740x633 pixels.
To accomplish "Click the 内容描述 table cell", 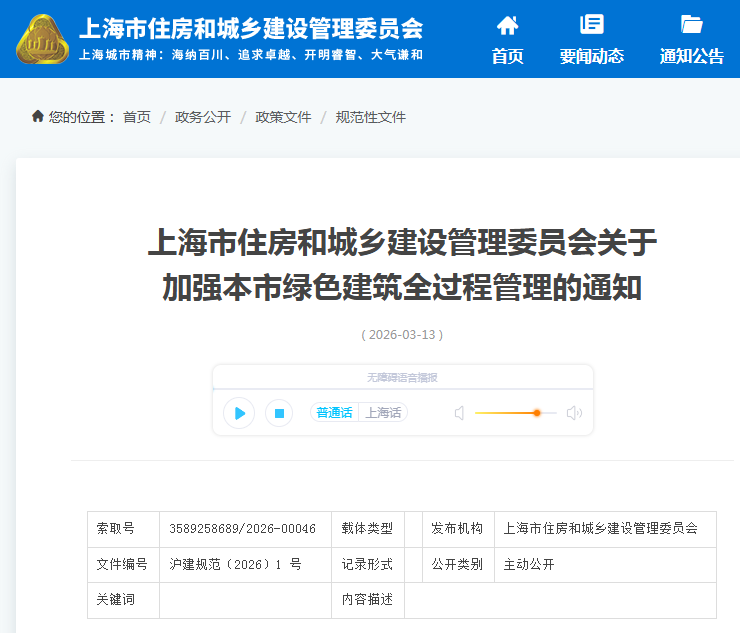I will (368, 600).
